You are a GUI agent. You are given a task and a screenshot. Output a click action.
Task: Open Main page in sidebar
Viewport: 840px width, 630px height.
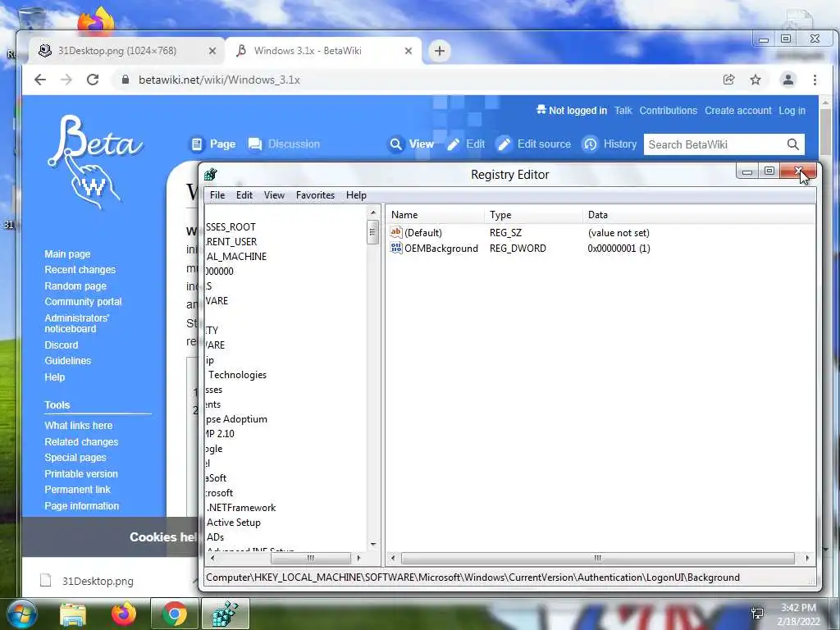pyautogui.click(x=67, y=254)
